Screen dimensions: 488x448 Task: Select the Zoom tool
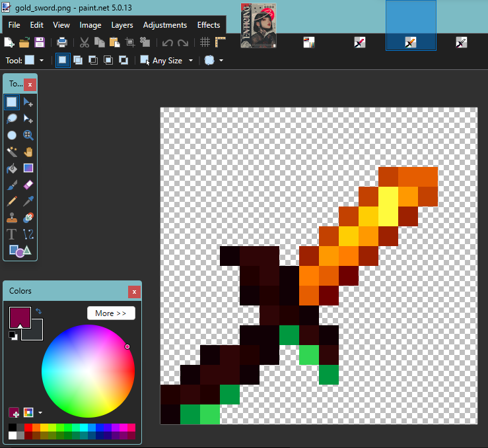(x=28, y=135)
